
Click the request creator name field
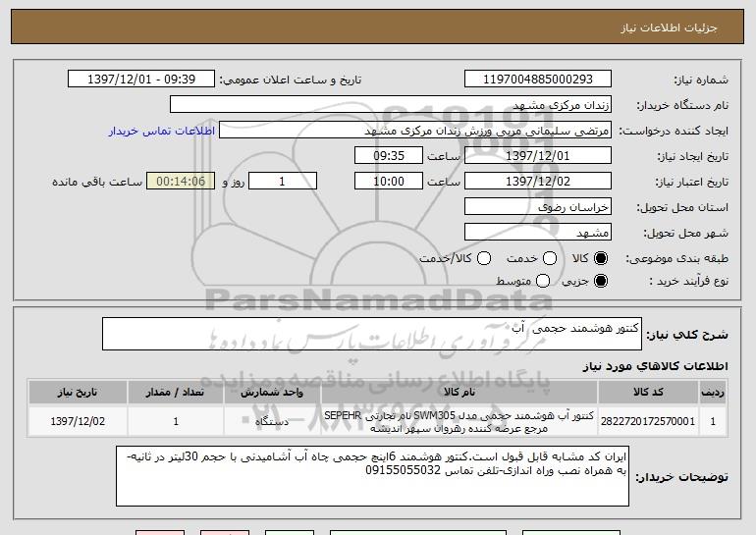415,131
